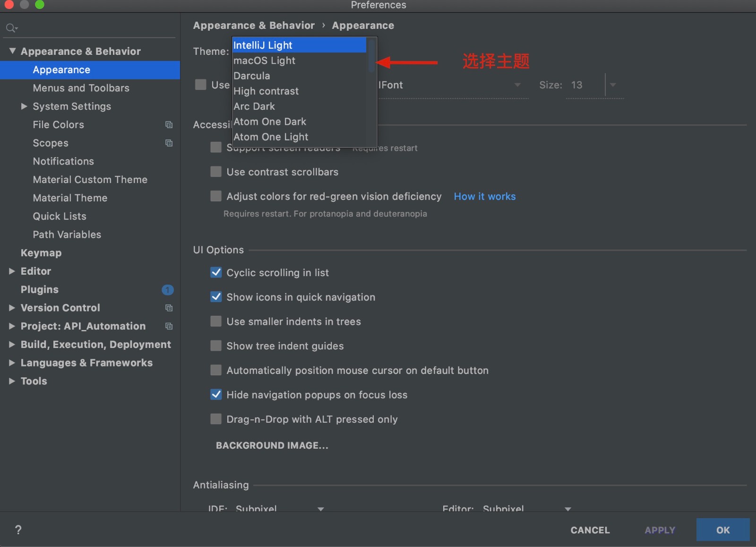This screenshot has width=756, height=547.
Task: Click the search magnifier icon in settings
Action: pos(11,28)
